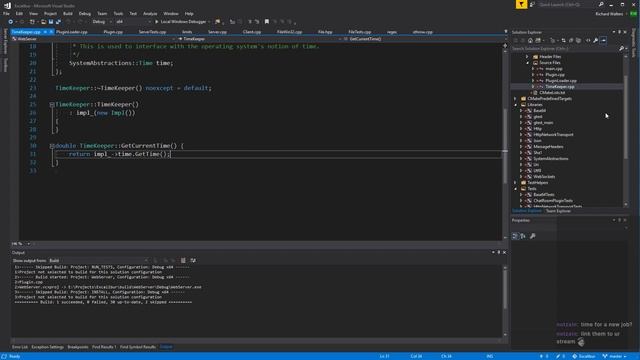Switch to the ServerTests.cpp editor tab

point(152,32)
